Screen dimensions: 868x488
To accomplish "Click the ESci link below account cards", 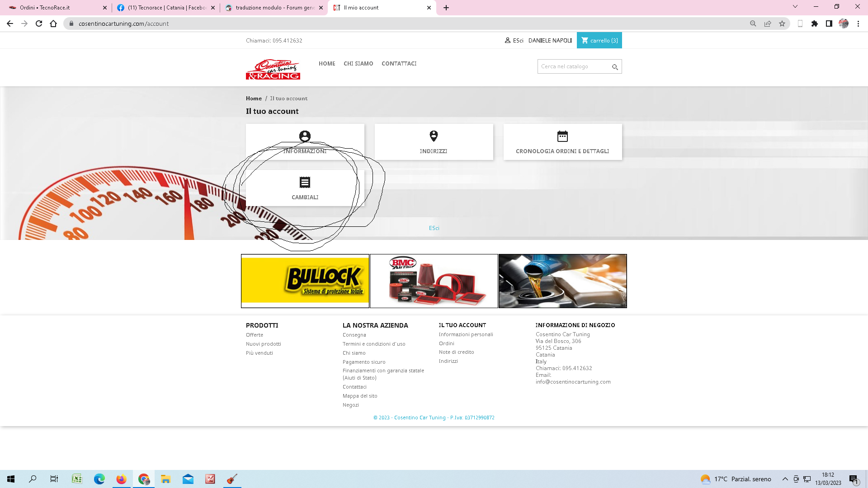I will point(434,228).
